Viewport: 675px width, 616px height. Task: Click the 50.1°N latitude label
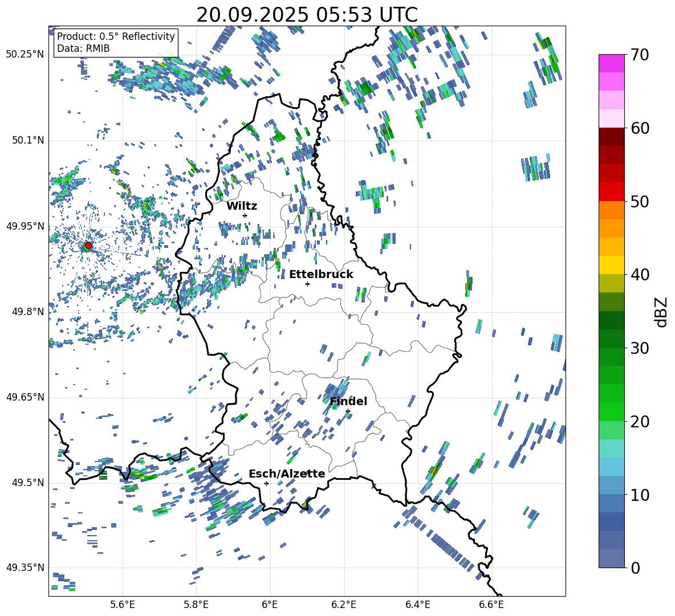(28, 140)
